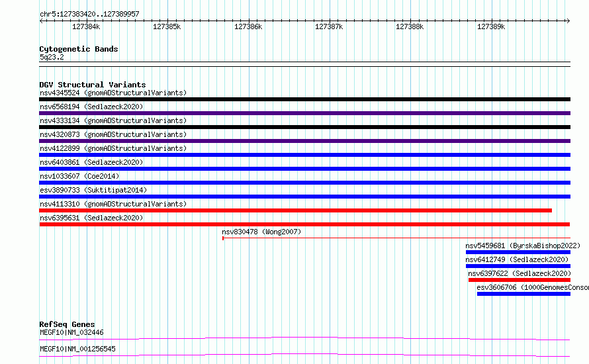Select the nsv6412749 Sedlazeck2020 label
Image resolution: width=589 pixels, height=364 pixels.
pyautogui.click(x=517, y=259)
